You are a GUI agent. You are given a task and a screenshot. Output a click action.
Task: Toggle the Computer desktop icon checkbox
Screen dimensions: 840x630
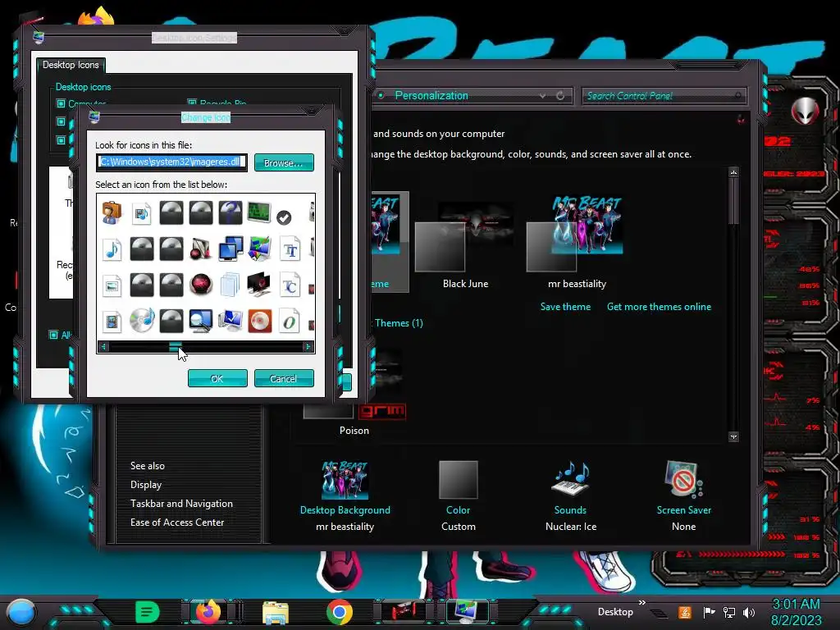(61, 103)
